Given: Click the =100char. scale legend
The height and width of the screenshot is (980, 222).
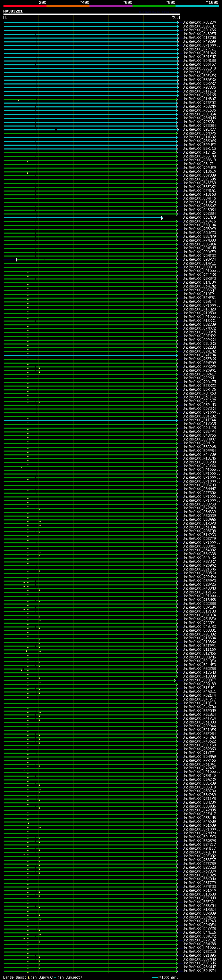Looking at the screenshot, I should pos(165,977).
